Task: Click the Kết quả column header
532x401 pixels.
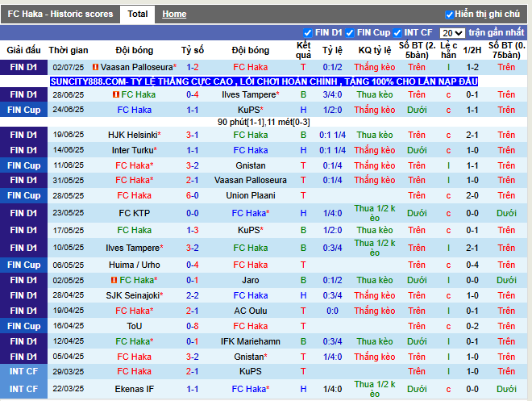Action: pyautogui.click(x=303, y=50)
